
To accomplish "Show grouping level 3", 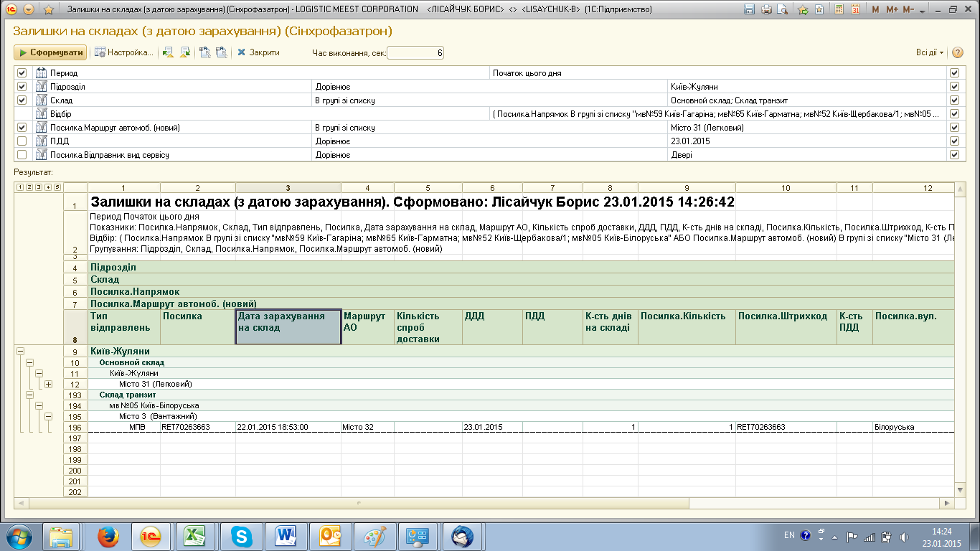I will tap(38, 188).
